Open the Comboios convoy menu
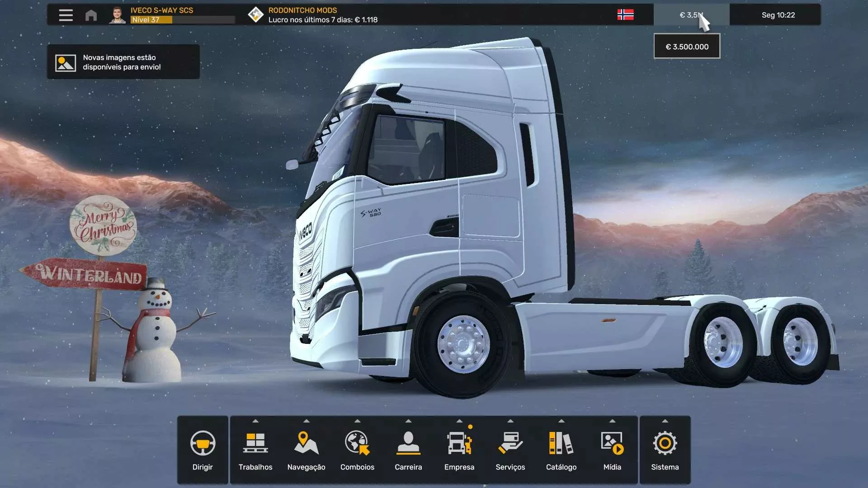The height and width of the screenshot is (488, 868). point(357,450)
